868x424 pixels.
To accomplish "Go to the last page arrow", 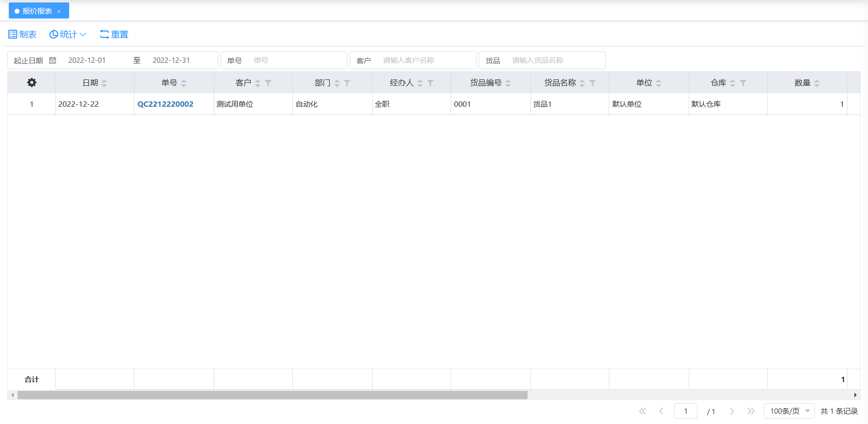I will (751, 411).
